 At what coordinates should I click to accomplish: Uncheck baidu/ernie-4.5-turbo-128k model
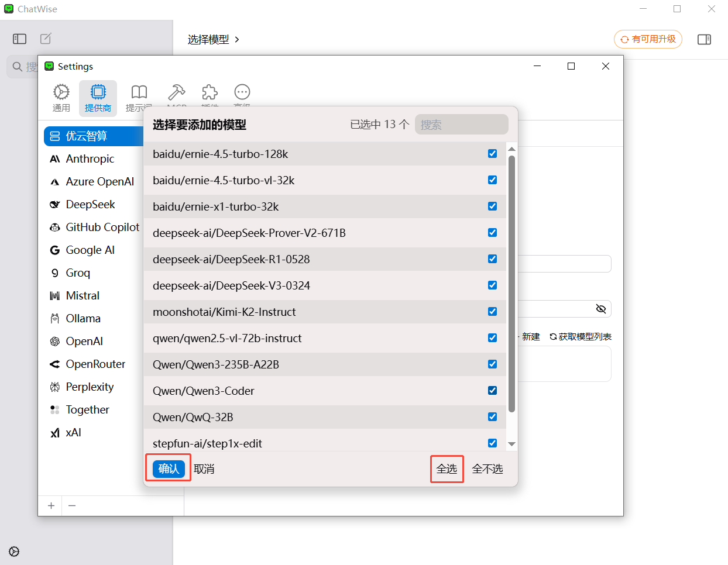pyautogui.click(x=493, y=154)
